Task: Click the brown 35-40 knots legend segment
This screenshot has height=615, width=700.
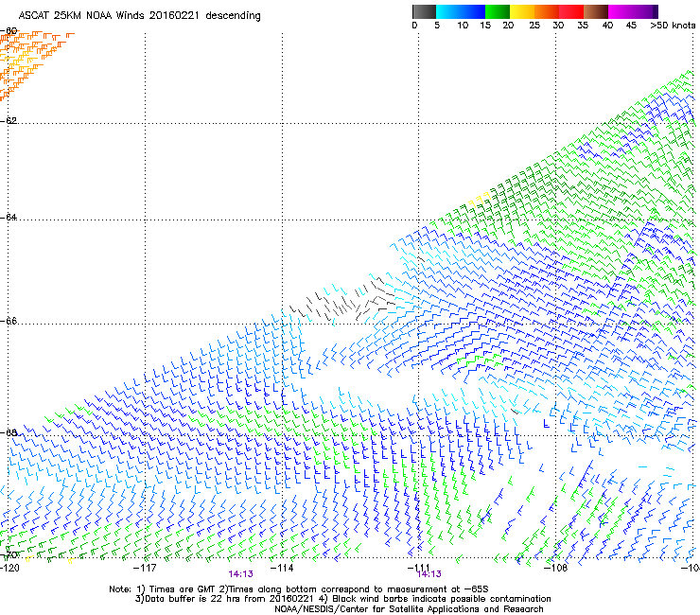Action: [x=596, y=11]
